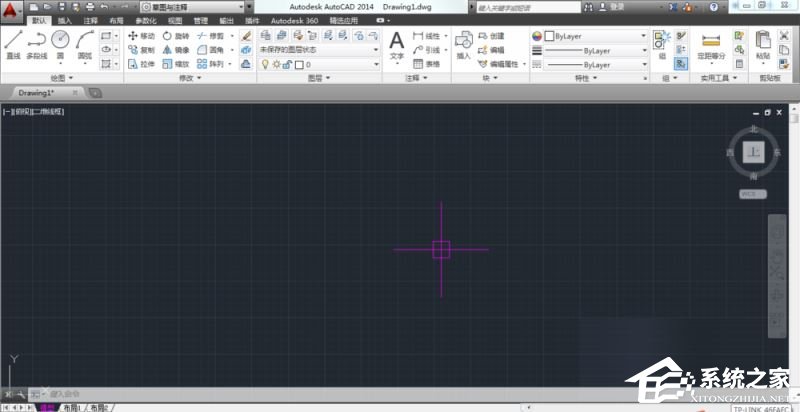Viewport: 800px width, 412px height.
Task: Open the workspace dropdown (草图与注释)
Action: click(192, 7)
